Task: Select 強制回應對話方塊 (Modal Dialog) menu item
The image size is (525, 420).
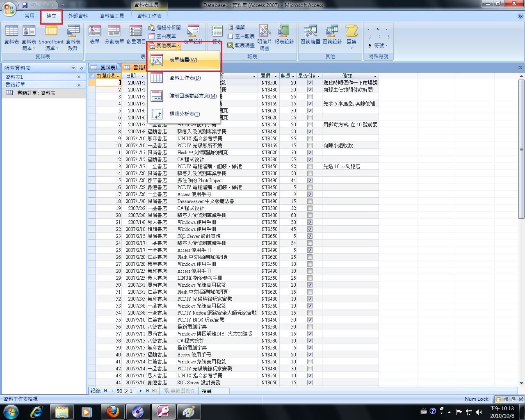Action: click(184, 96)
